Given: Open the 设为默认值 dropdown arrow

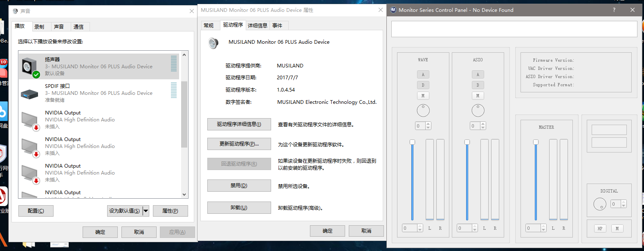Looking at the screenshot, I should (x=146, y=211).
